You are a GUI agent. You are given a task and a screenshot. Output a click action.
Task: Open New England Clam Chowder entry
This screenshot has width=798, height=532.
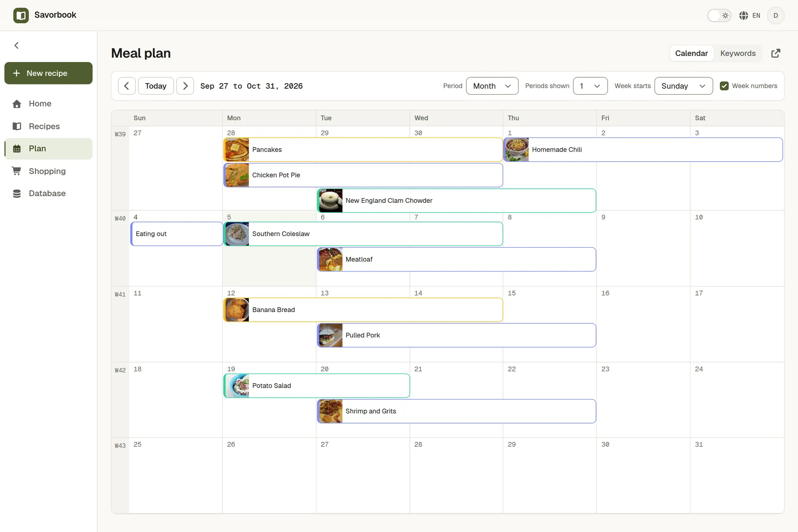(x=456, y=200)
